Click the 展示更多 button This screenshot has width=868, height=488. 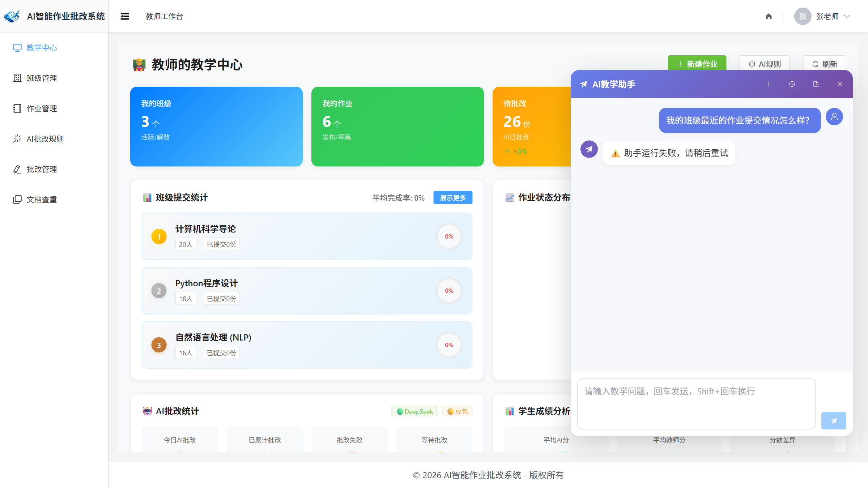(453, 198)
